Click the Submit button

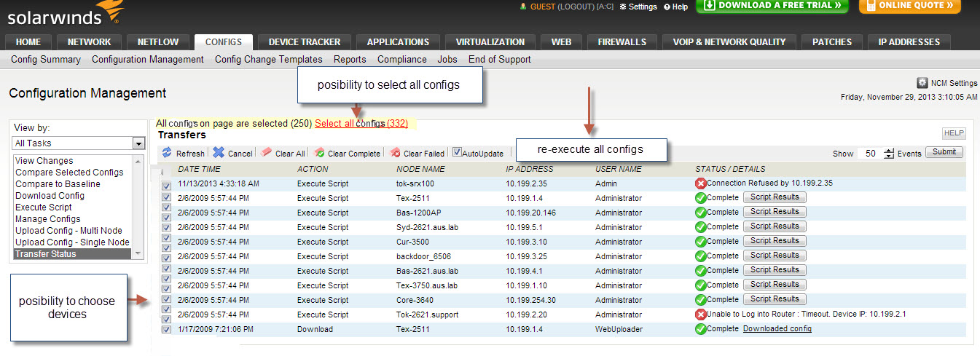click(944, 152)
